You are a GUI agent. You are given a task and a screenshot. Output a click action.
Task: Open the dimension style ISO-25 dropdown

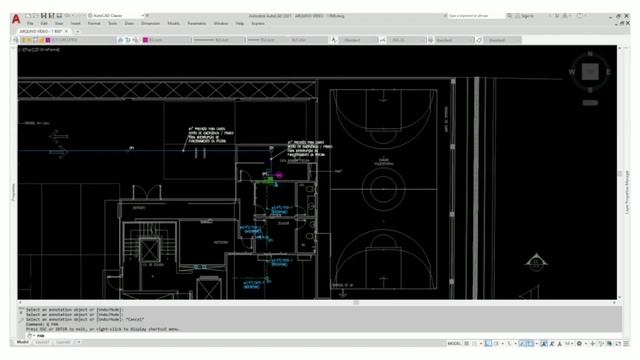click(x=407, y=40)
